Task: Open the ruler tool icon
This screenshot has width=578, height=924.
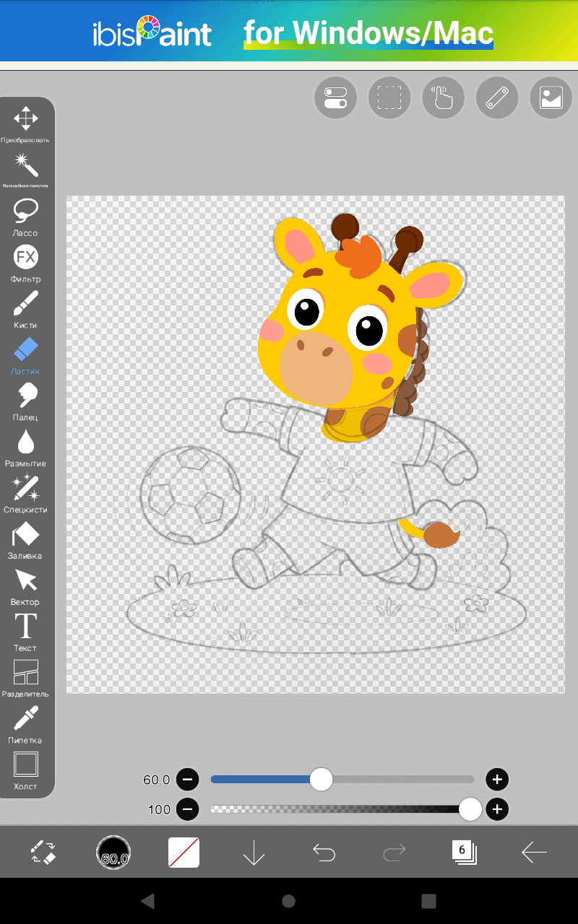Action: point(497,97)
